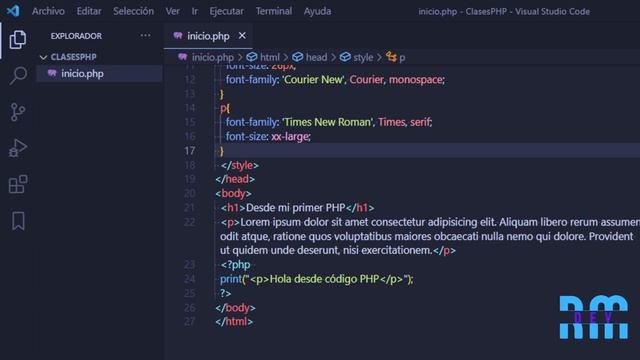Switch to the inicio.php tab
Viewport: 640px width, 360px height.
click(208, 36)
